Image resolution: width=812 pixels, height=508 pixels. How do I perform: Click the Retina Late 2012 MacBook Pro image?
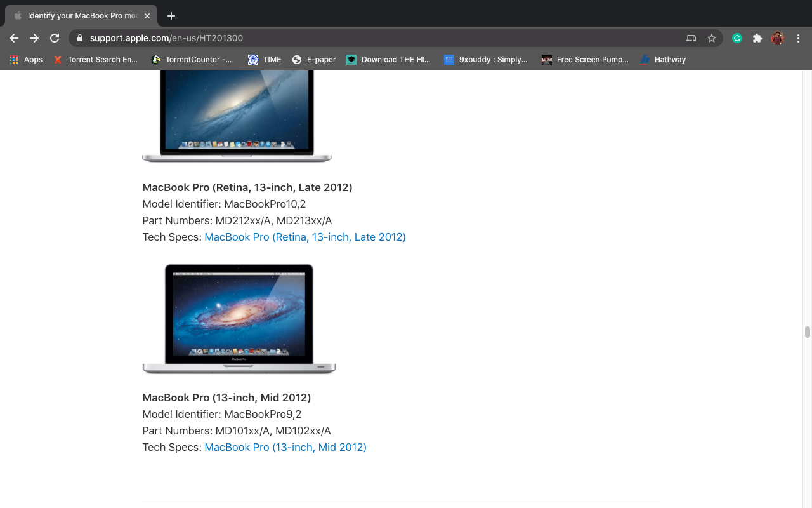point(237,116)
